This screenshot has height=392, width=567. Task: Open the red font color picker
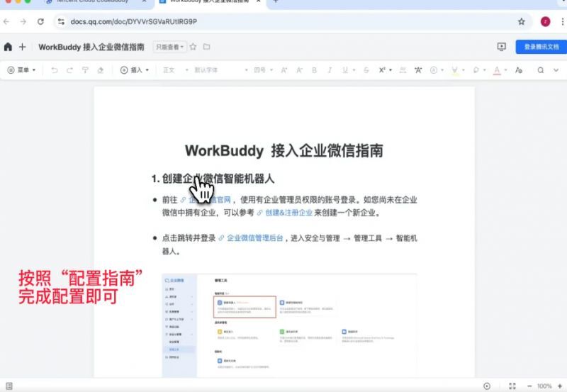coord(496,70)
